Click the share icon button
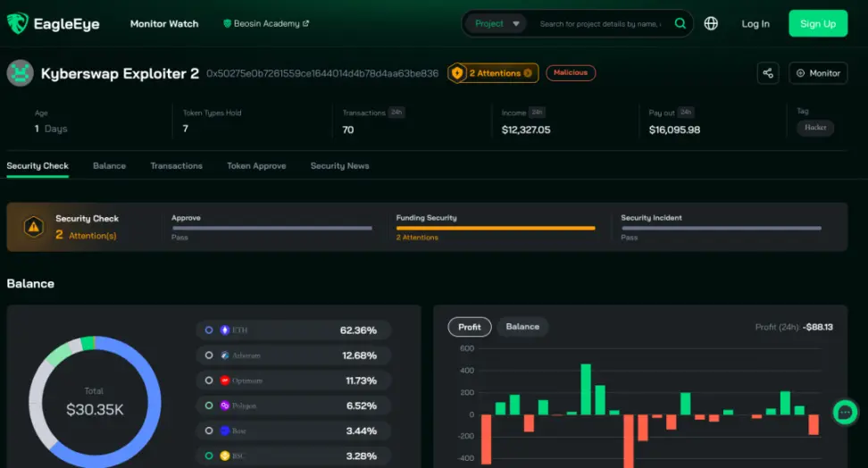This screenshot has height=468, width=868. (x=768, y=73)
